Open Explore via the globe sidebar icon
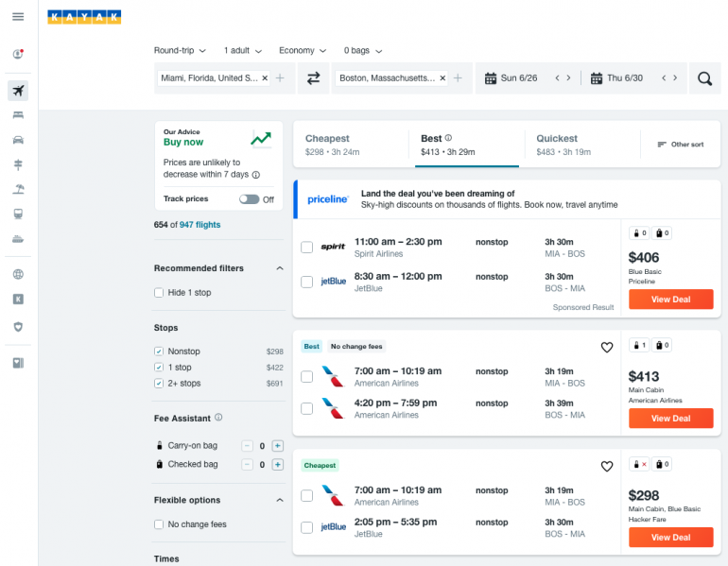Image resolution: width=728 pixels, height=566 pixels. (18, 274)
